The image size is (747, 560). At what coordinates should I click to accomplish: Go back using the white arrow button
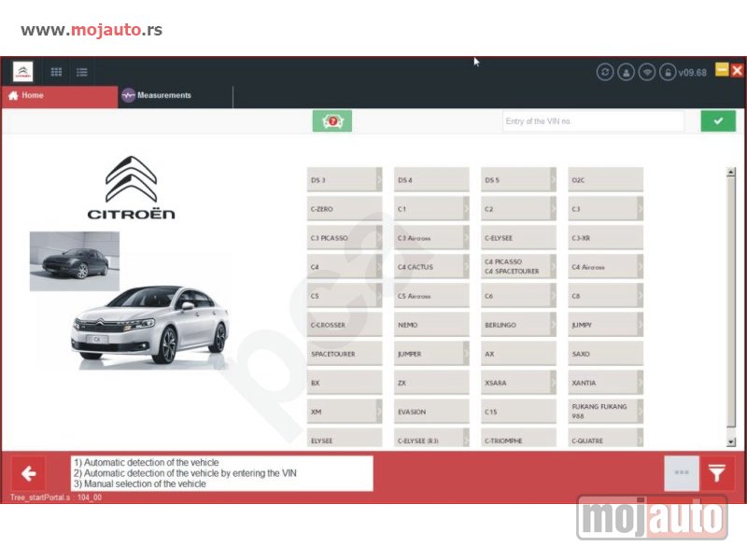point(29,473)
